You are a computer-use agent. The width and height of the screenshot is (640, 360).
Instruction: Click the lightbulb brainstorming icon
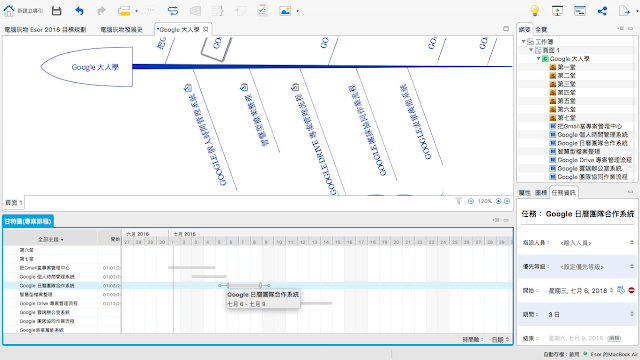coord(535,11)
